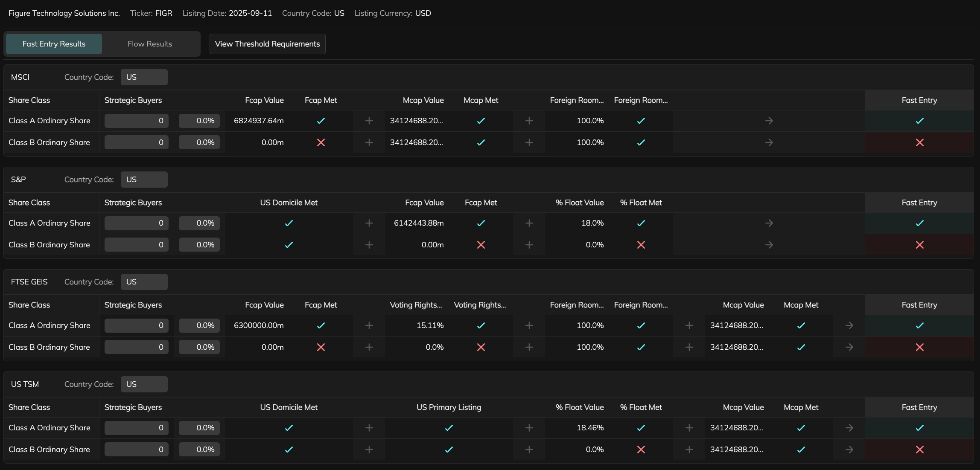Open US TSM Country Code selector

click(144, 384)
